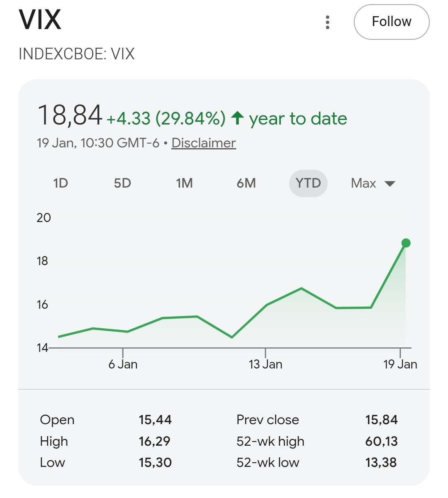Click the 13 Jan axis marker
Screen dimensions: 448x498
265,364
